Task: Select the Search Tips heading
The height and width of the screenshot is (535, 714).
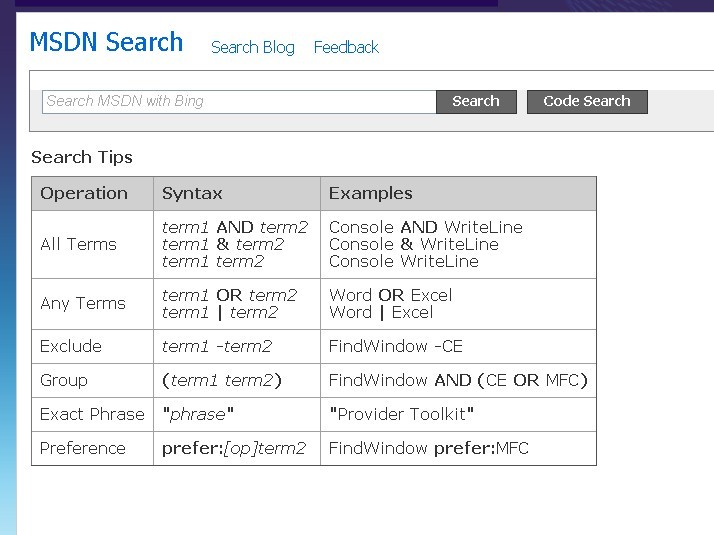Action: click(82, 158)
